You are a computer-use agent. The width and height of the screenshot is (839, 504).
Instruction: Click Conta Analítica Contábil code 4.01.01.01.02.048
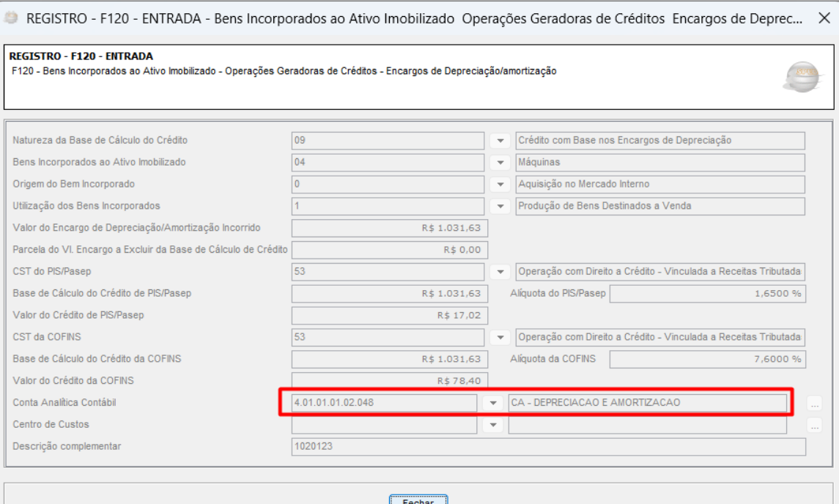(x=384, y=403)
